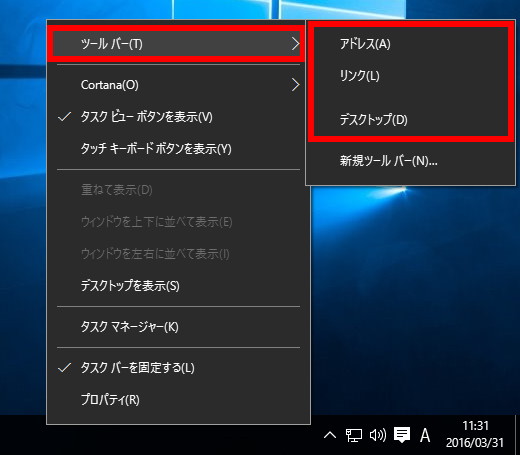Click the ツール バー submenu arrow chevron
This screenshot has height=455, width=520.
pyautogui.click(x=295, y=44)
